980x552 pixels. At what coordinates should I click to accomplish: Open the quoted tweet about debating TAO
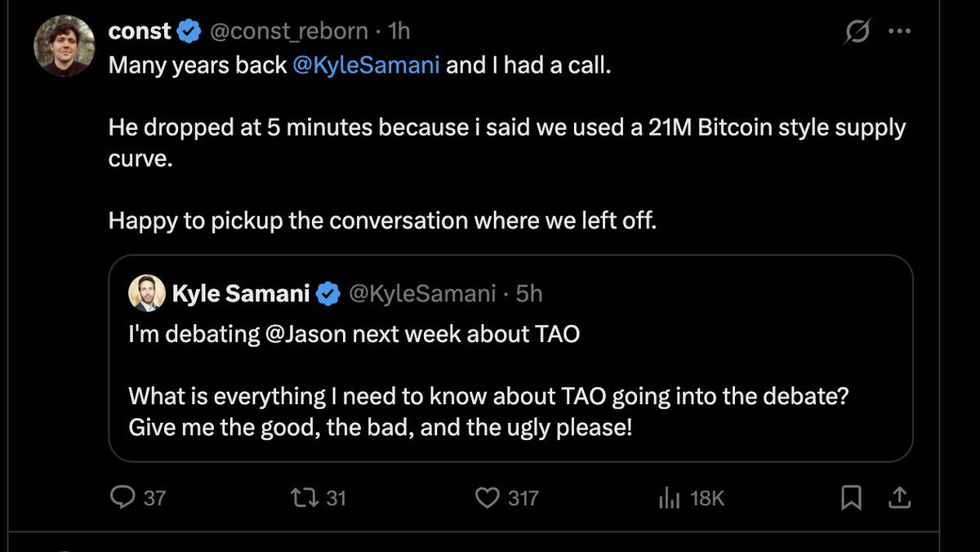[510, 358]
